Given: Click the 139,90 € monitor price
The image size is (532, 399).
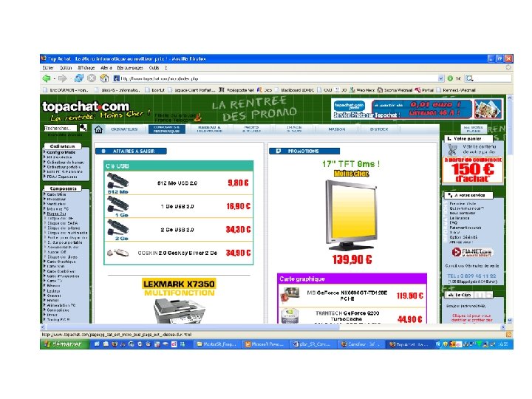Looking at the screenshot, I should (352, 259).
